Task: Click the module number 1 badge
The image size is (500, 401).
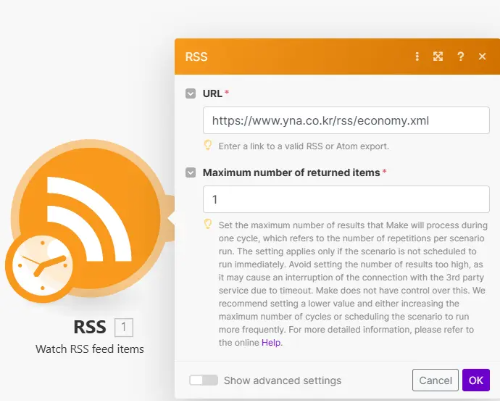Action: 124,327
